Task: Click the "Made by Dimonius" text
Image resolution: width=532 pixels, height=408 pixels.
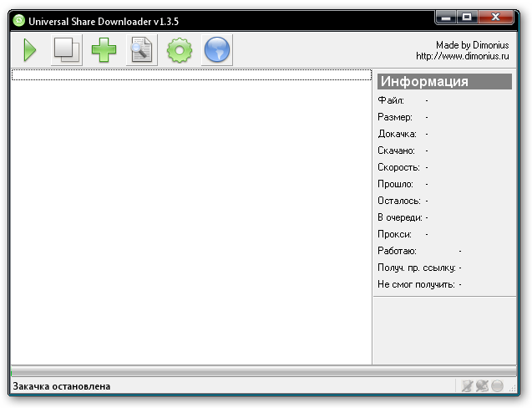Action: (x=472, y=45)
